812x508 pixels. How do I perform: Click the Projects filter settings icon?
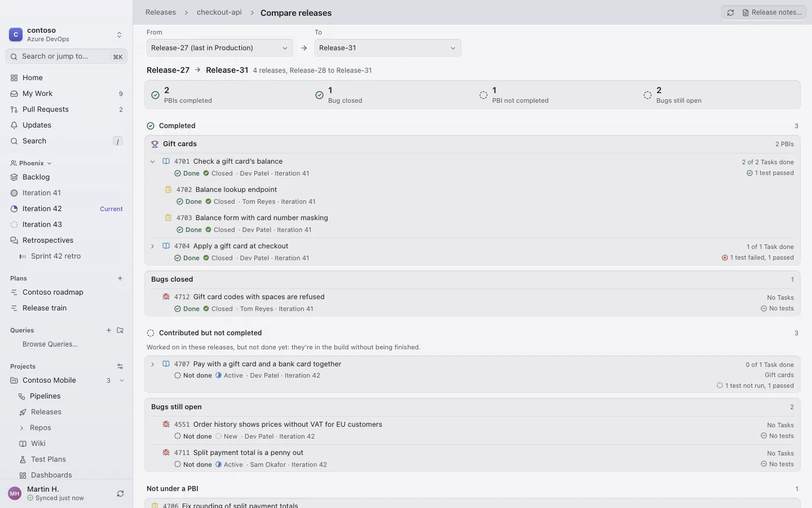pos(120,366)
